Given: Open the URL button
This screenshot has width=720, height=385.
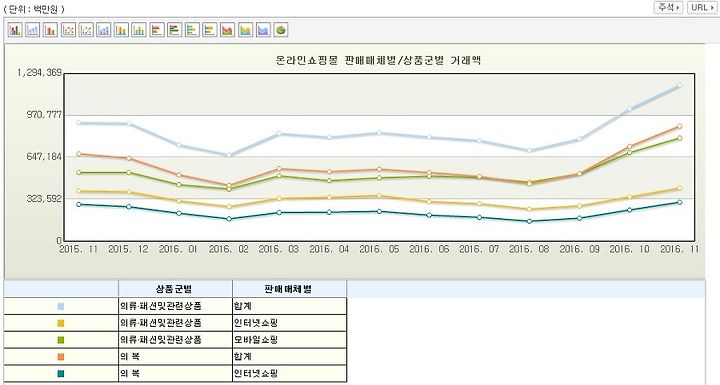Looking at the screenshot, I should point(702,7).
